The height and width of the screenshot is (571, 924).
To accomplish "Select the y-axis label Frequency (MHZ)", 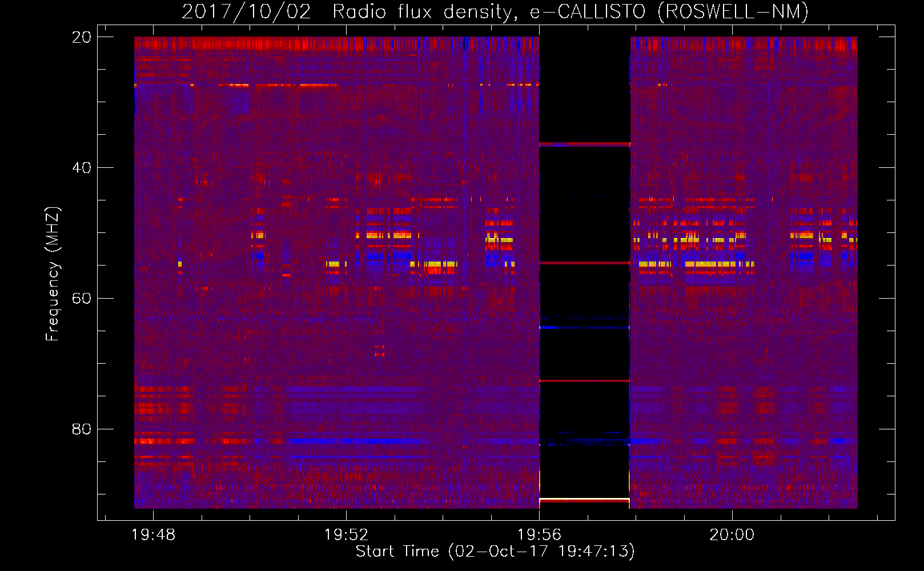I will pyautogui.click(x=53, y=274).
